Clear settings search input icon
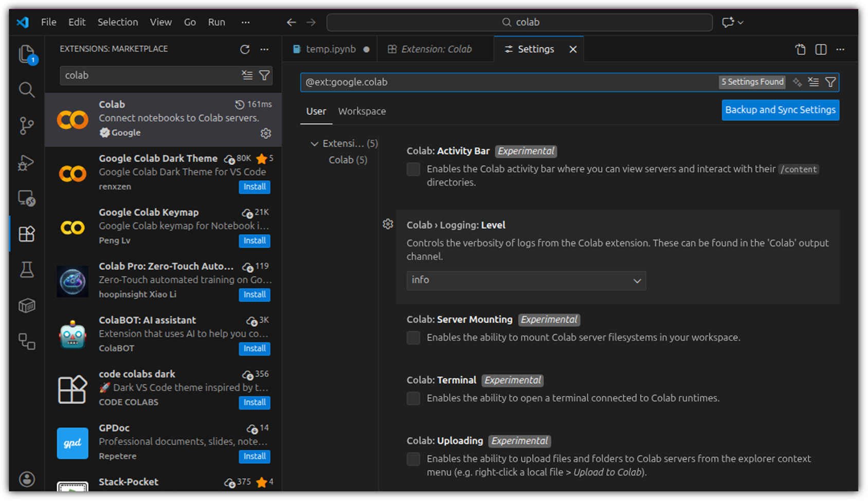This screenshot has width=868, height=501. 813,82
